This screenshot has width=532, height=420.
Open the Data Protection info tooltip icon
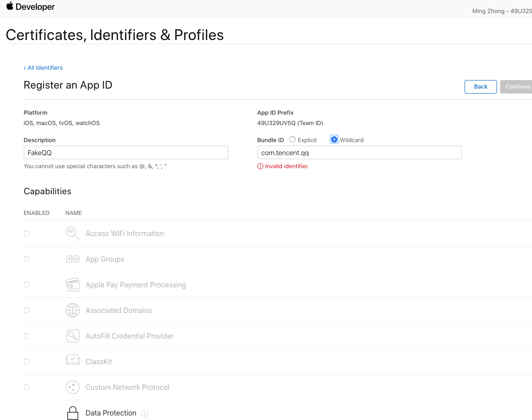coord(144,413)
